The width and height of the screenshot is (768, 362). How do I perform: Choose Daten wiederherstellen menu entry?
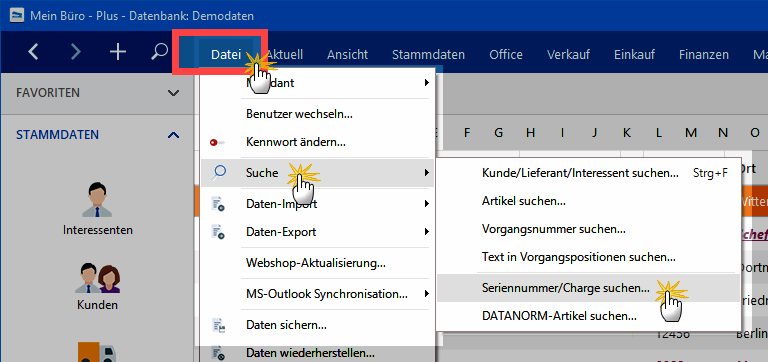[x=317, y=353]
